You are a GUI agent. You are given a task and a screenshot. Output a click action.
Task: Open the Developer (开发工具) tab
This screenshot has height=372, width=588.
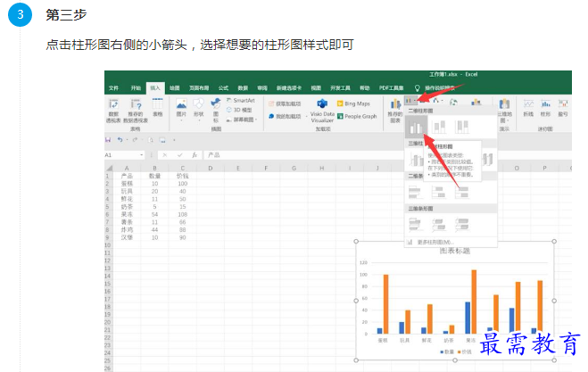(x=340, y=88)
